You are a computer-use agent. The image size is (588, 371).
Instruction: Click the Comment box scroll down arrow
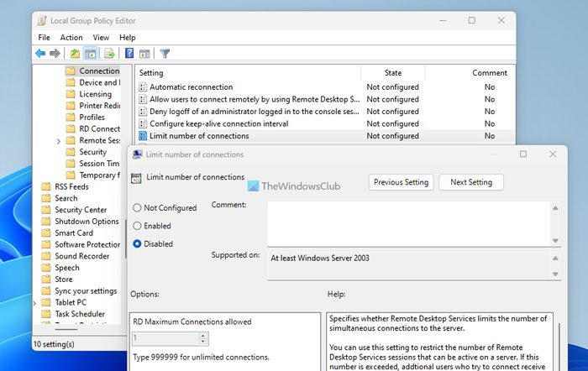click(555, 241)
